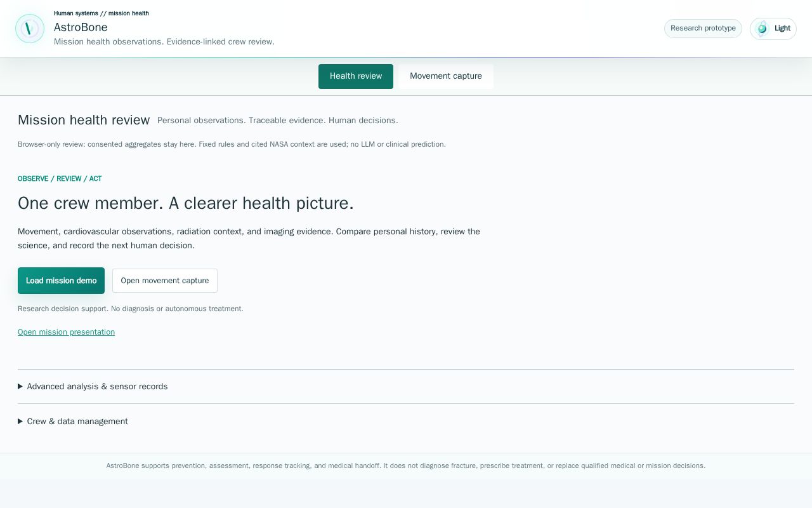Follow the Open mission presentation link

coord(66,332)
